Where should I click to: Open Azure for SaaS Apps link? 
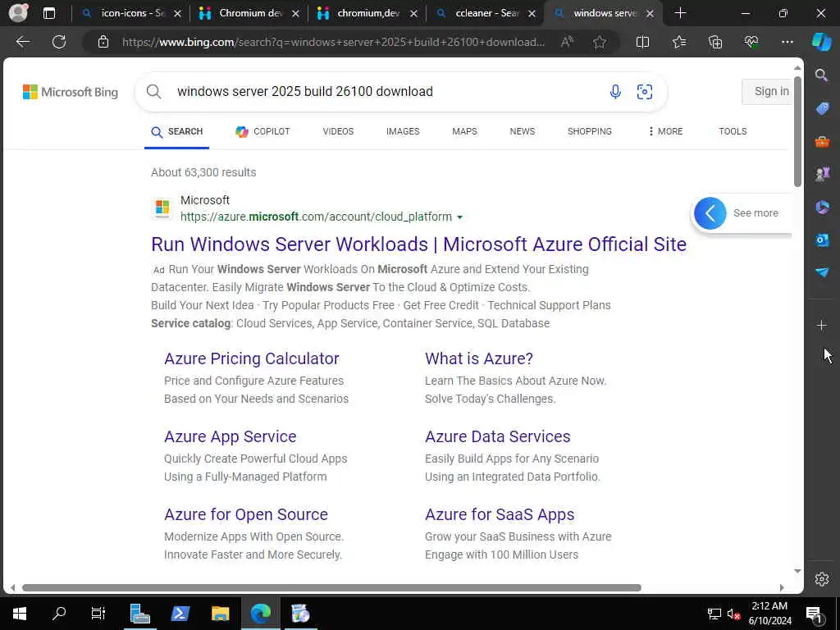pos(500,514)
